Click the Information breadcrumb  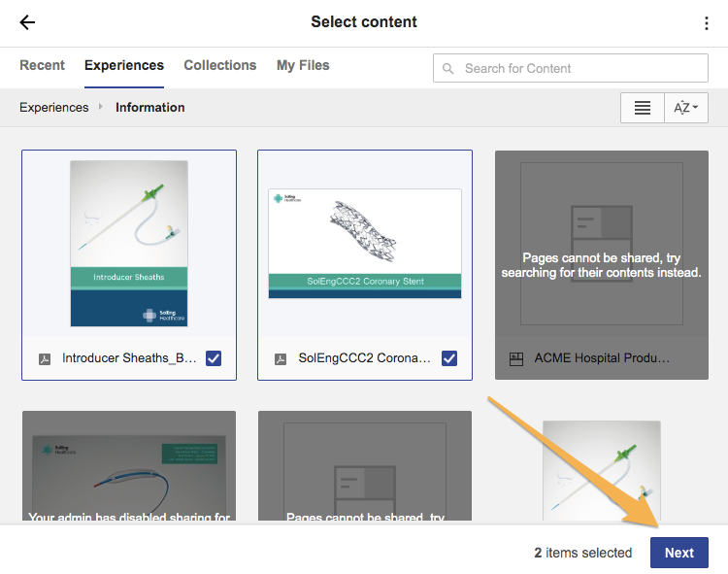(x=149, y=107)
